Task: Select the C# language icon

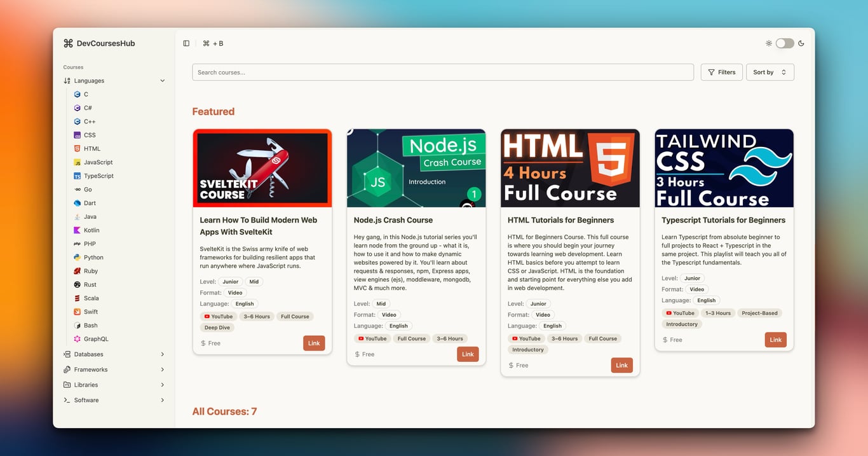Action: (x=77, y=108)
